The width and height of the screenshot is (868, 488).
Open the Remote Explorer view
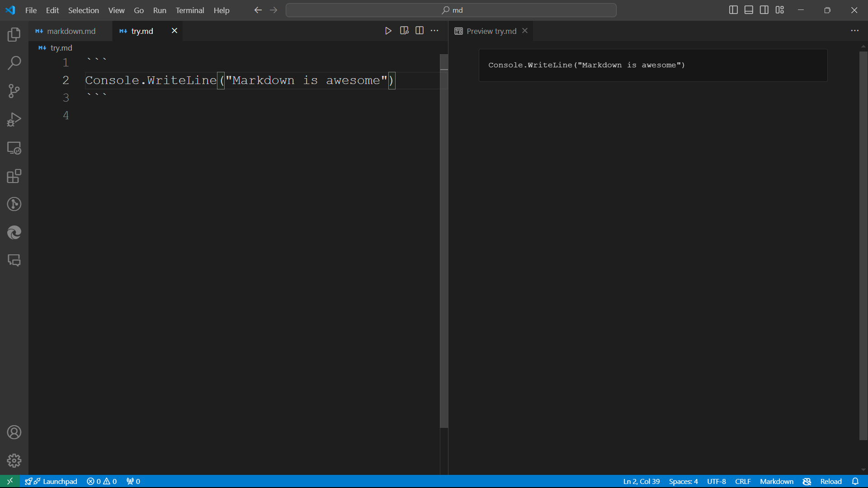coord(14,148)
